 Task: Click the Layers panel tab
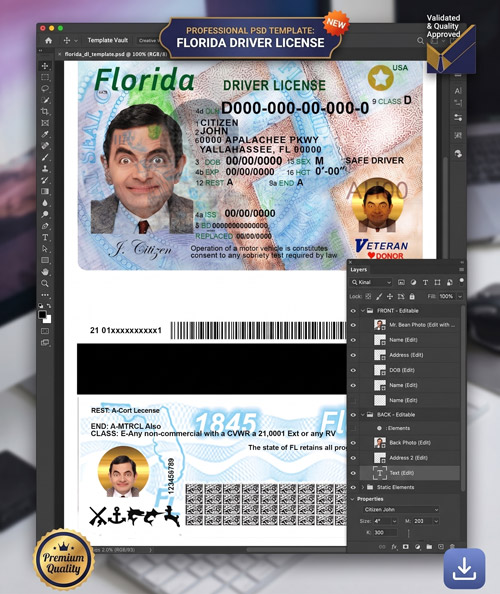(x=358, y=270)
